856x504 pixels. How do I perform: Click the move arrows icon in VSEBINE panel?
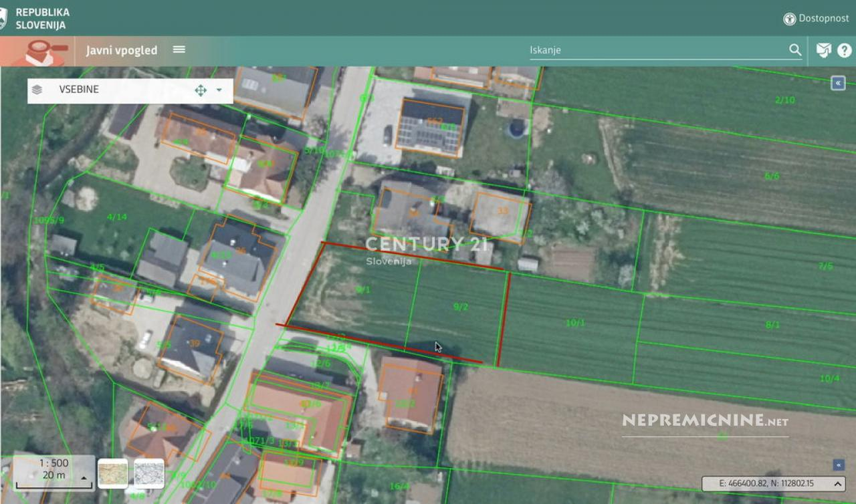(x=201, y=90)
